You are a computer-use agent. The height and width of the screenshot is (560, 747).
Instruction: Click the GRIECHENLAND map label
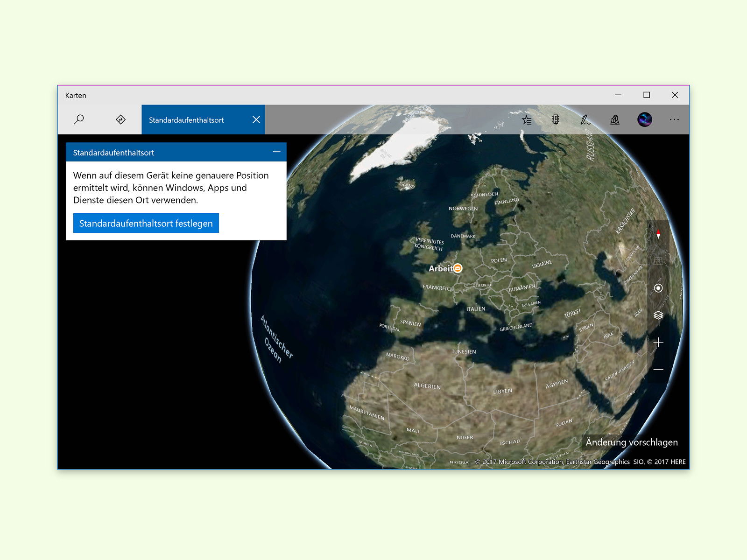[516, 327]
